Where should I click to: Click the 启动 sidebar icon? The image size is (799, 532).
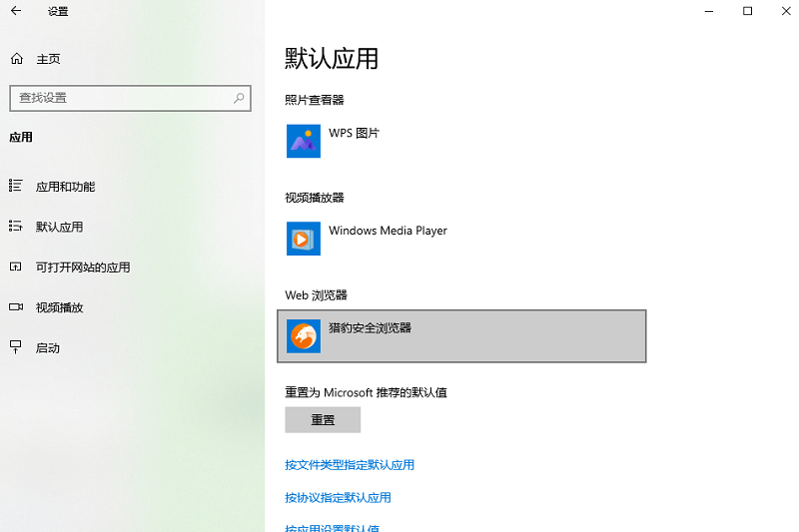coord(16,347)
